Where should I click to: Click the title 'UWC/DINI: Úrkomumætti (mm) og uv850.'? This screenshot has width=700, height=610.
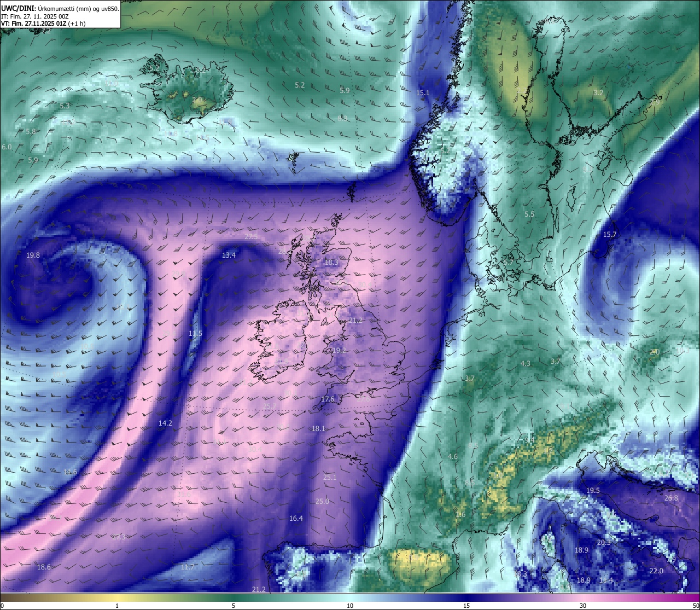pyautogui.click(x=60, y=8)
